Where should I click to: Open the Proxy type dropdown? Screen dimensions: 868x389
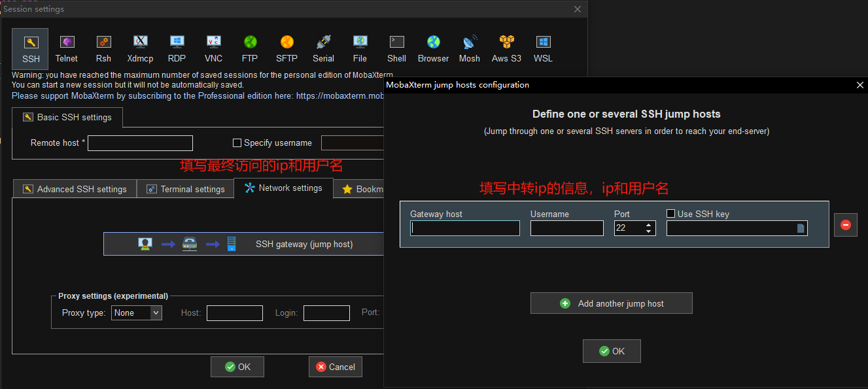coord(137,313)
